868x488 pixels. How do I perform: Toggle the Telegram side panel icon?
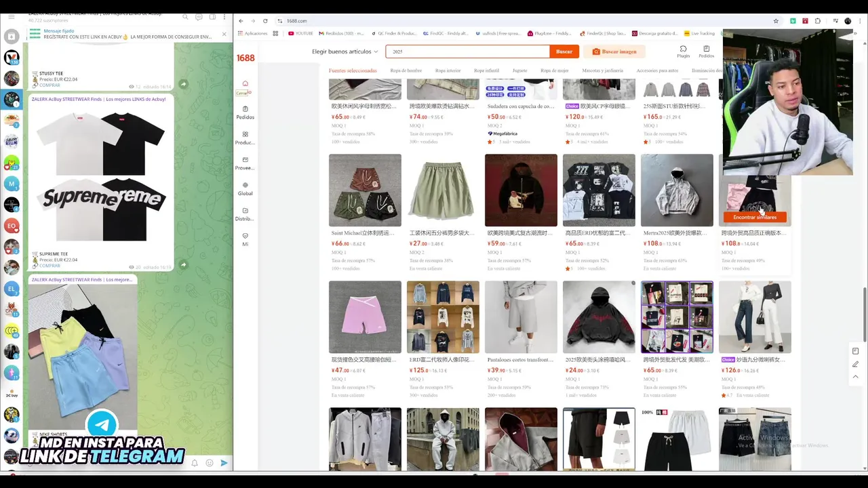coord(212,17)
